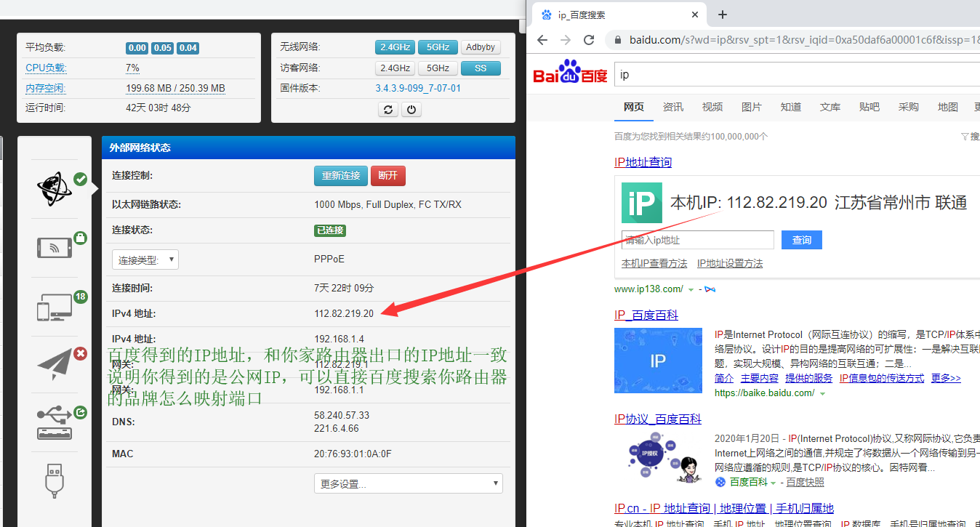Open the wireless tablet status icon
The width and height of the screenshot is (980, 527).
click(x=55, y=247)
